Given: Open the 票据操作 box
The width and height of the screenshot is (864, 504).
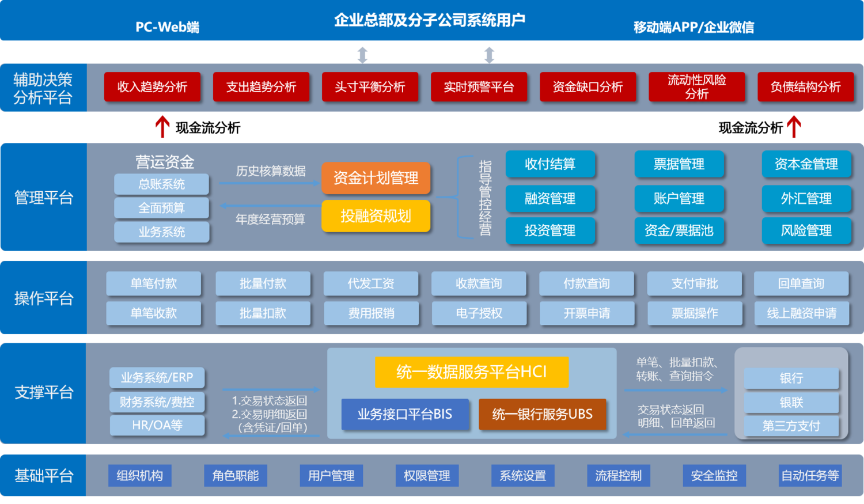Looking at the screenshot, I should (695, 313).
